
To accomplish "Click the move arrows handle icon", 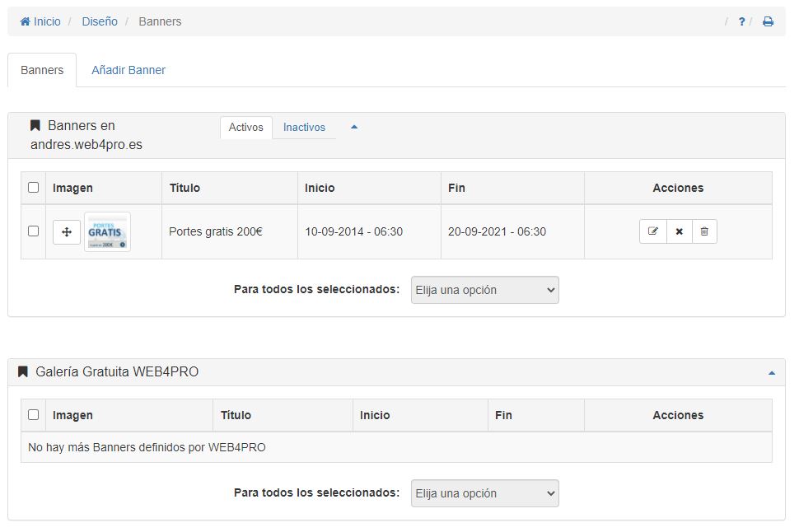I will pos(67,232).
